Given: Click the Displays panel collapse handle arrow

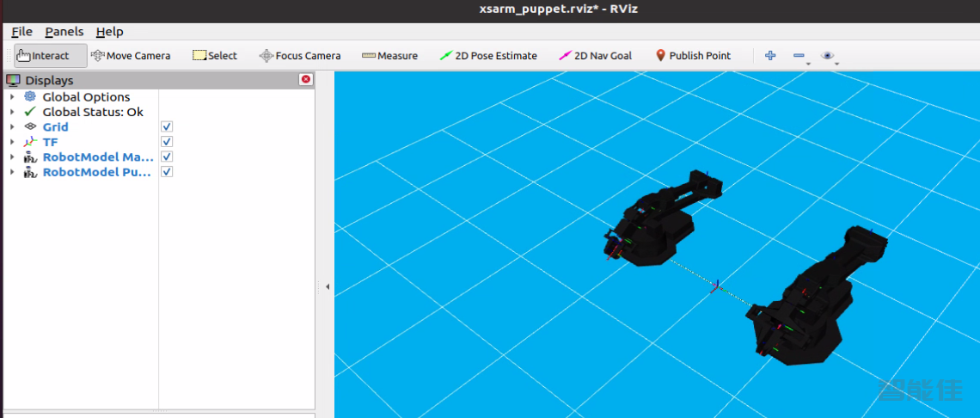Looking at the screenshot, I should click(327, 287).
